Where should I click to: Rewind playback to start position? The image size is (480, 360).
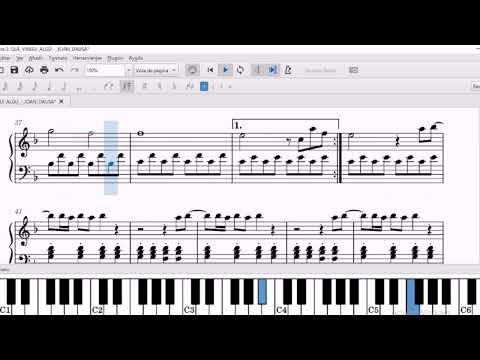(x=210, y=70)
